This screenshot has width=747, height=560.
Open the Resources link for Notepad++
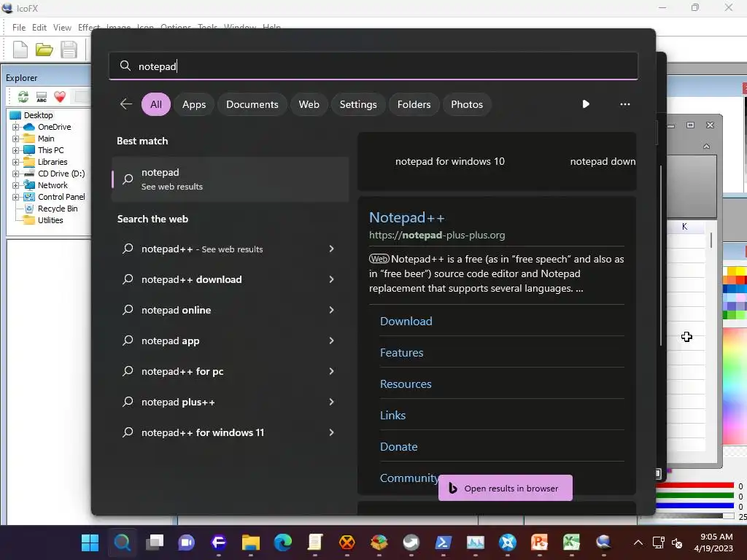(406, 384)
